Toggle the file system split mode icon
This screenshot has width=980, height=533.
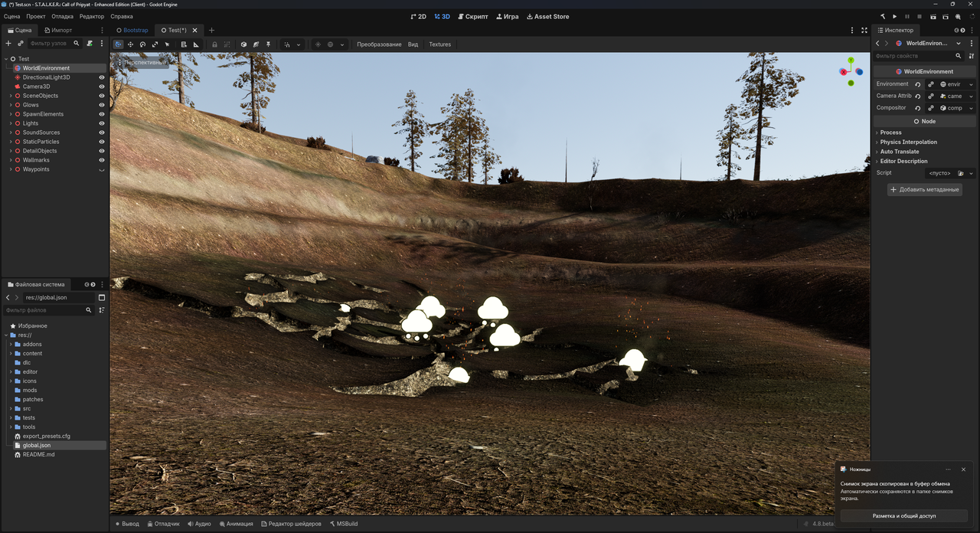[x=102, y=297]
